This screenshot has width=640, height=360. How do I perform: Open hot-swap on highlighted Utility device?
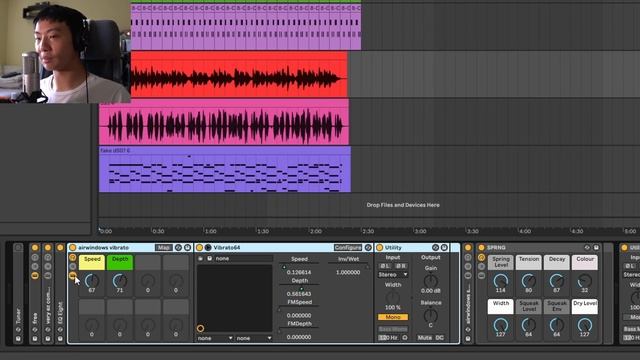tap(436, 248)
